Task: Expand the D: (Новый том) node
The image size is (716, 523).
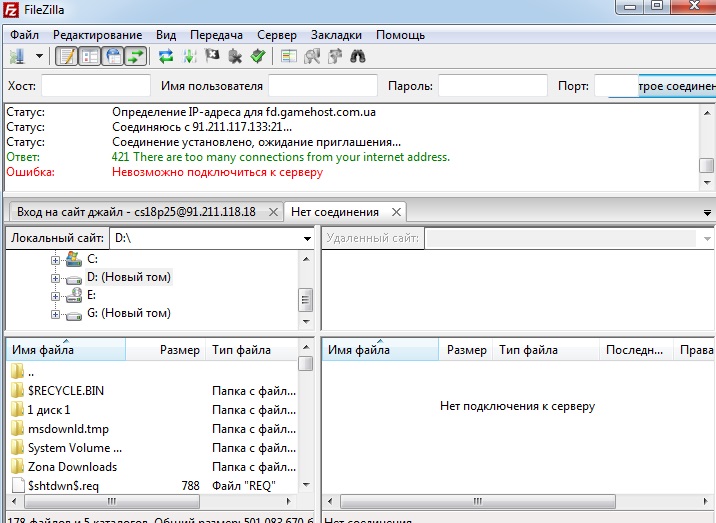Action: click(55, 278)
